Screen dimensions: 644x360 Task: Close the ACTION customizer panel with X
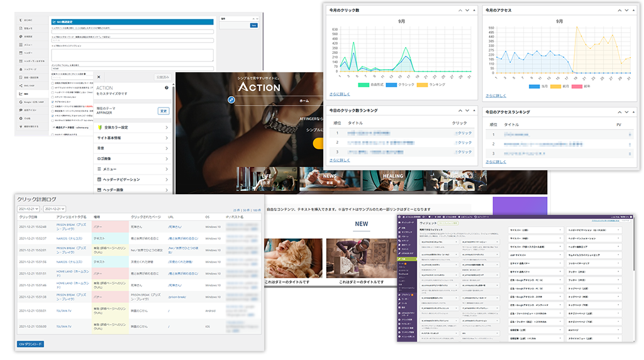tap(99, 77)
